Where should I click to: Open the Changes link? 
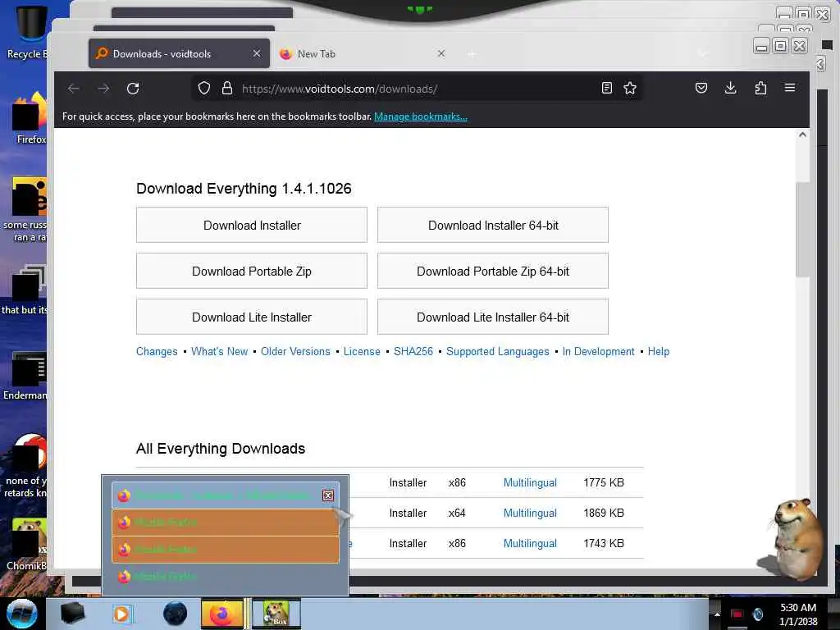tap(157, 351)
